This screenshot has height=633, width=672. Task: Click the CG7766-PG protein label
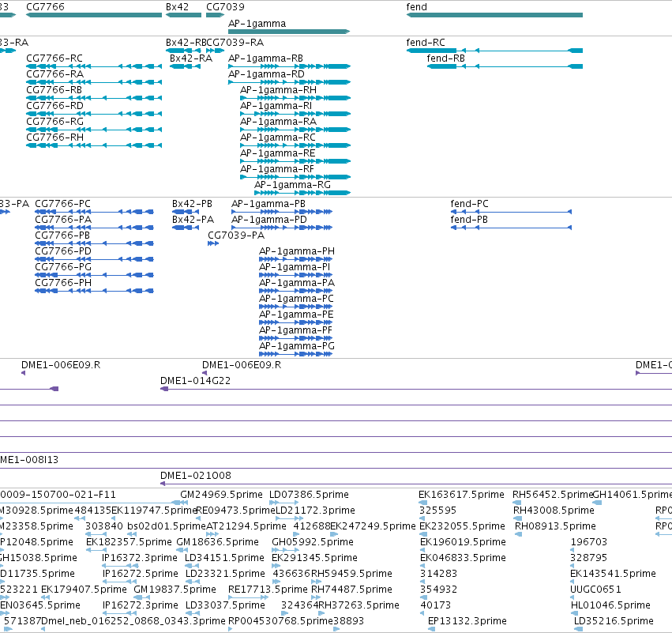pyautogui.click(x=63, y=267)
